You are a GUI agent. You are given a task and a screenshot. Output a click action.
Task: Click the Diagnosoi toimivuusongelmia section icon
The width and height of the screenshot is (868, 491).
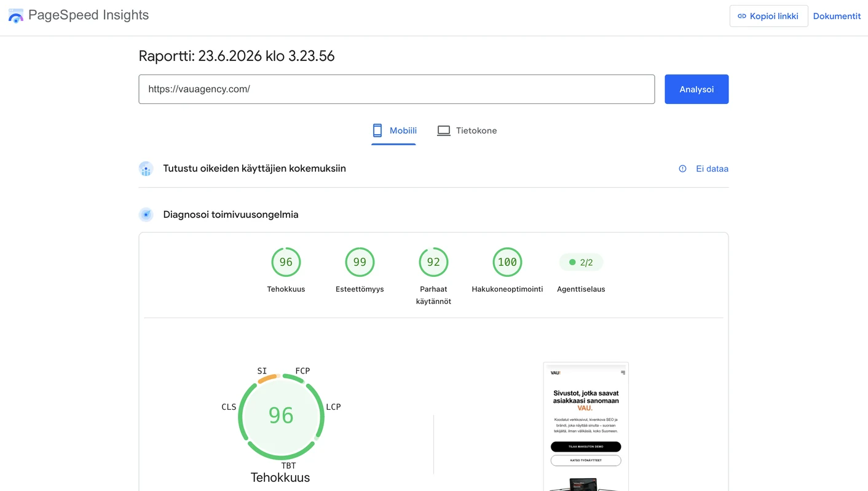(146, 215)
